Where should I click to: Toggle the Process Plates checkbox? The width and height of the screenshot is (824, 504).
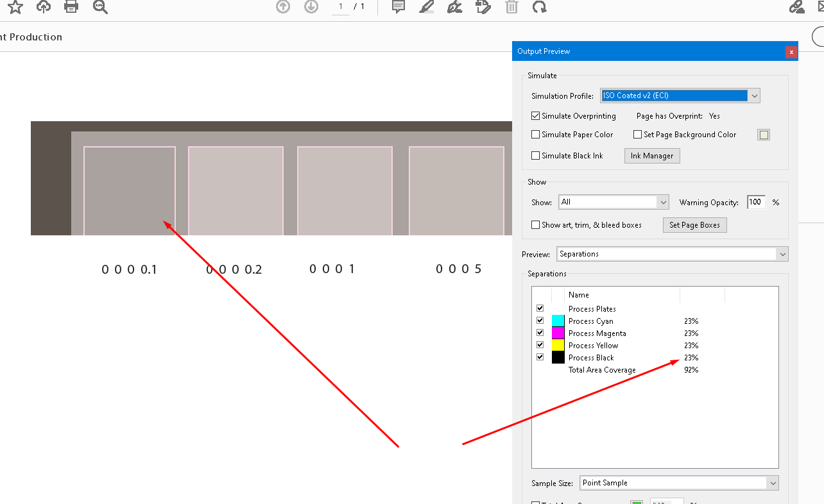[540, 308]
